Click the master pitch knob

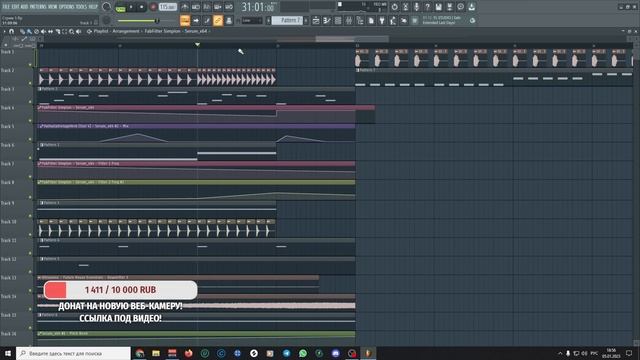[107, 20]
